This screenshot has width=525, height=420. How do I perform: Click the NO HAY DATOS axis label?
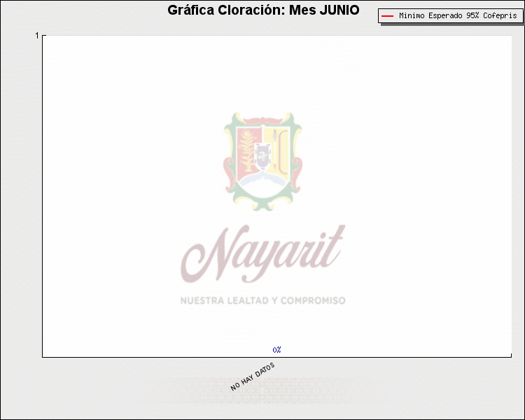point(253,377)
